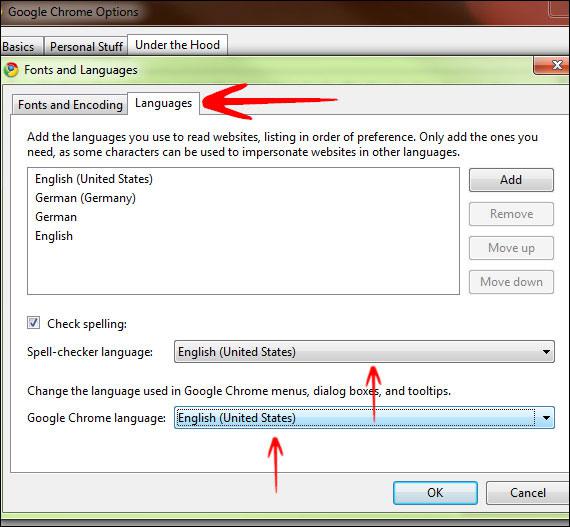The width and height of the screenshot is (570, 527).
Task: Switch to the Fonts and Encoding tab
Action: click(x=70, y=105)
